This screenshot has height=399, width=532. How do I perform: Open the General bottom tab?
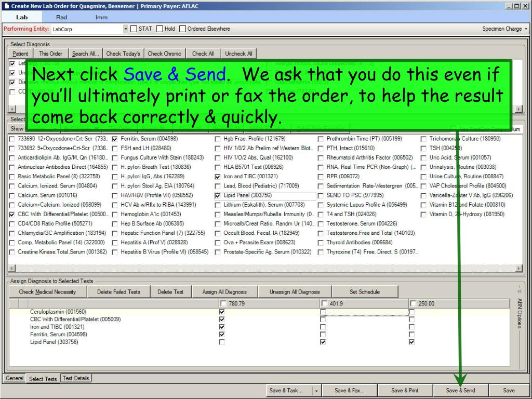[x=15, y=378]
